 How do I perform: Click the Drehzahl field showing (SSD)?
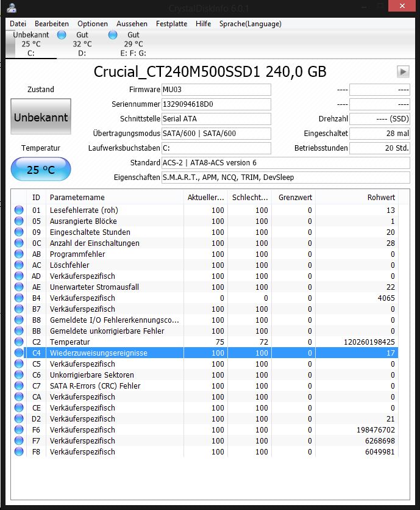click(380, 119)
